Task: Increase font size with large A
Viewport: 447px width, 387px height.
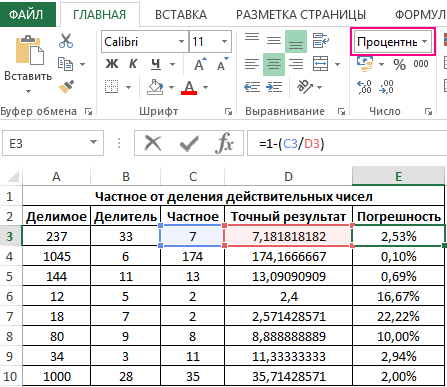Action: coord(200,64)
